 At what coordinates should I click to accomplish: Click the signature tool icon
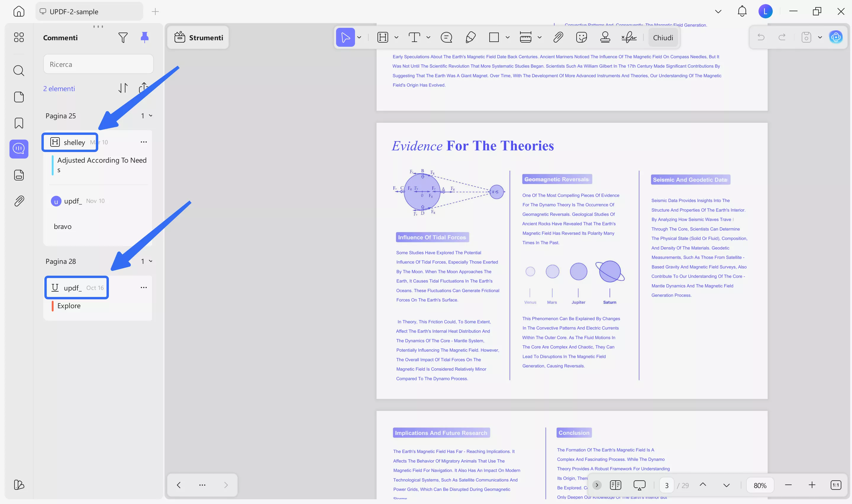pyautogui.click(x=629, y=37)
